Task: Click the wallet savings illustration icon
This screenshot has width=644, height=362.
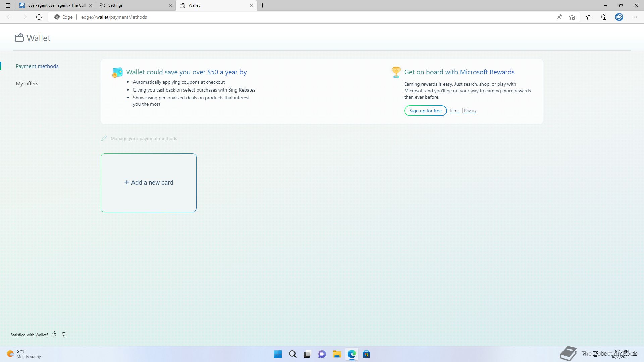Action: tap(117, 72)
